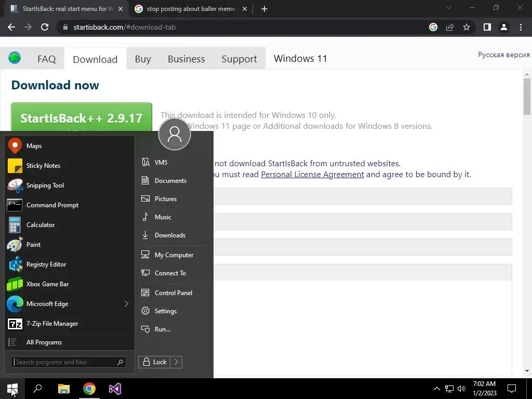
Task: Open Documents folder
Action: point(173,180)
